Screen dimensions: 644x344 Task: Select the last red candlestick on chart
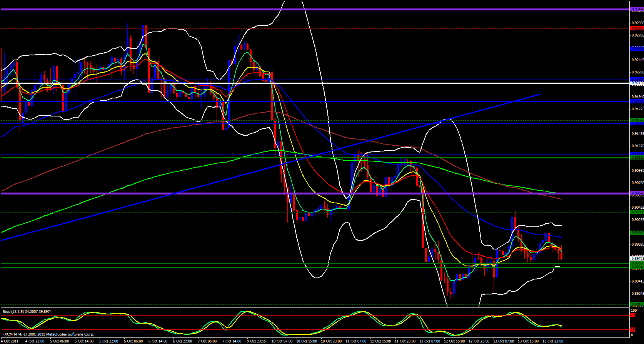click(x=561, y=255)
